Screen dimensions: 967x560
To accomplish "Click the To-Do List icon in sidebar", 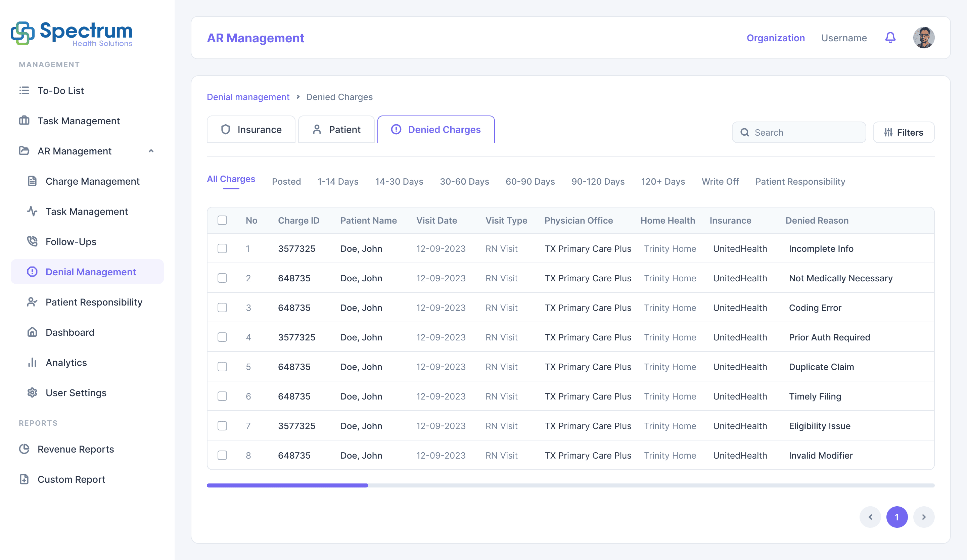I will tap(24, 91).
